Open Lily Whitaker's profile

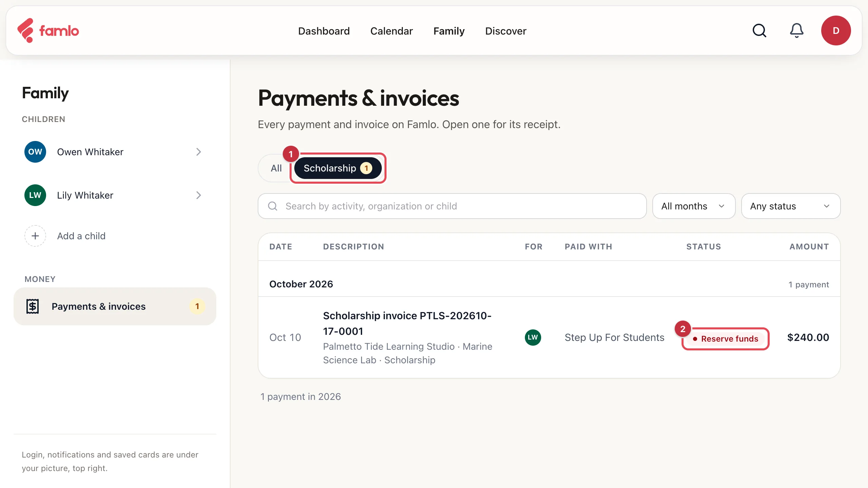click(x=115, y=195)
